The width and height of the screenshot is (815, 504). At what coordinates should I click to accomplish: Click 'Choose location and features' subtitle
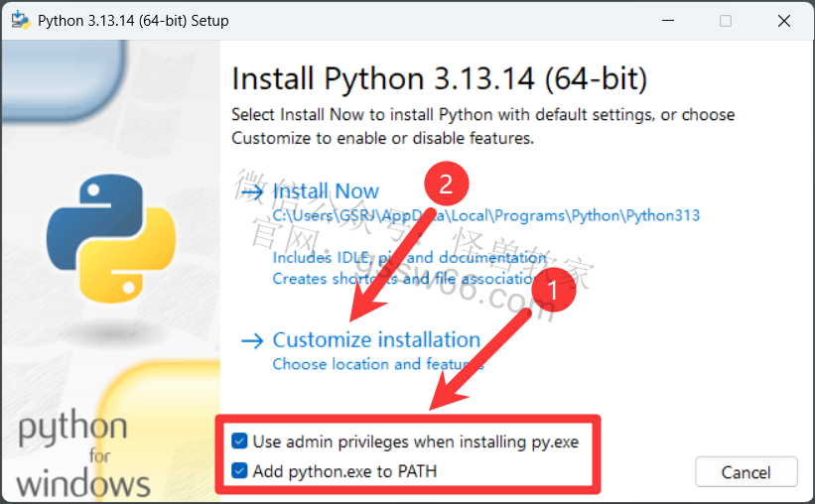378,364
